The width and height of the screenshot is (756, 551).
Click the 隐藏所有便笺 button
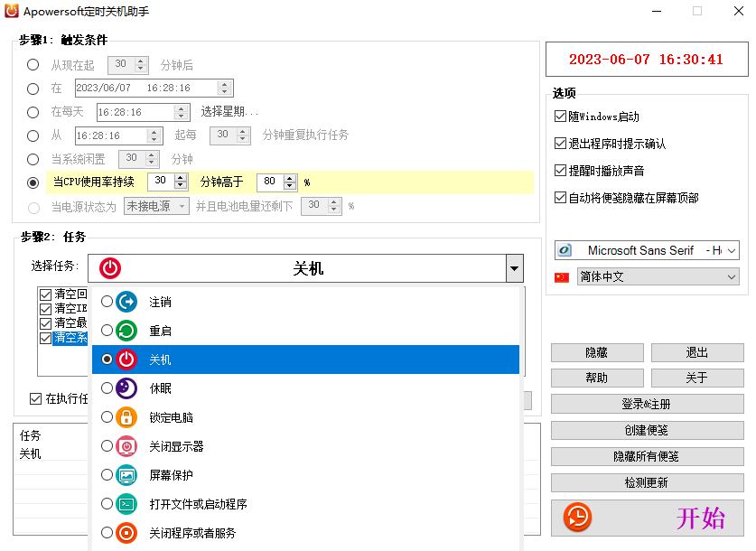[x=647, y=456]
